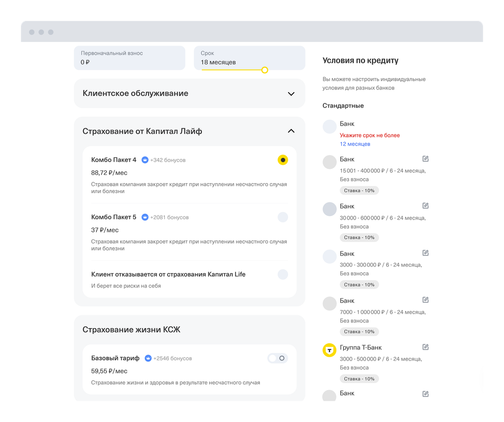Click edit icon for 15 001 - 400 000 ₽ bank

click(425, 159)
